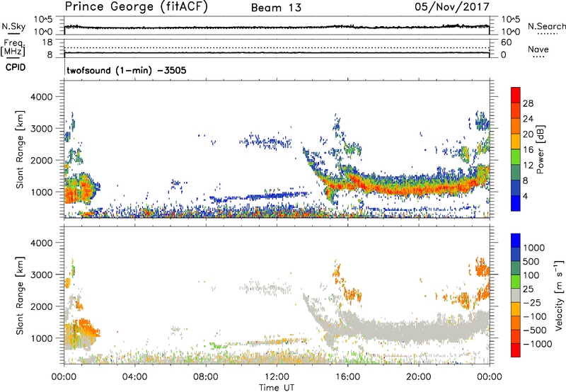This screenshot has width=566, height=392.
Task: Click the "-500" Velocity color bar label
Action: pos(535,330)
